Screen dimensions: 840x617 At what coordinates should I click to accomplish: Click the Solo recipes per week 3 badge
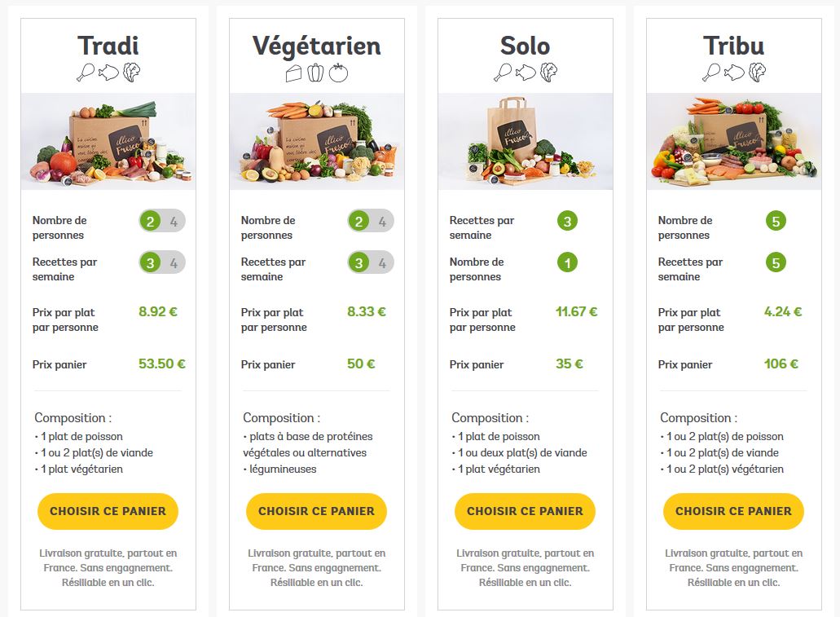(x=567, y=221)
